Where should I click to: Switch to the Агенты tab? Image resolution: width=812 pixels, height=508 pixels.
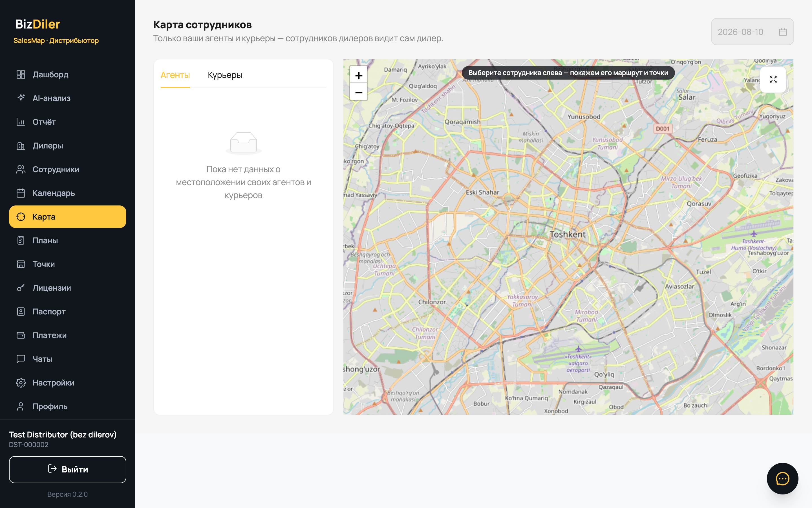(175, 75)
